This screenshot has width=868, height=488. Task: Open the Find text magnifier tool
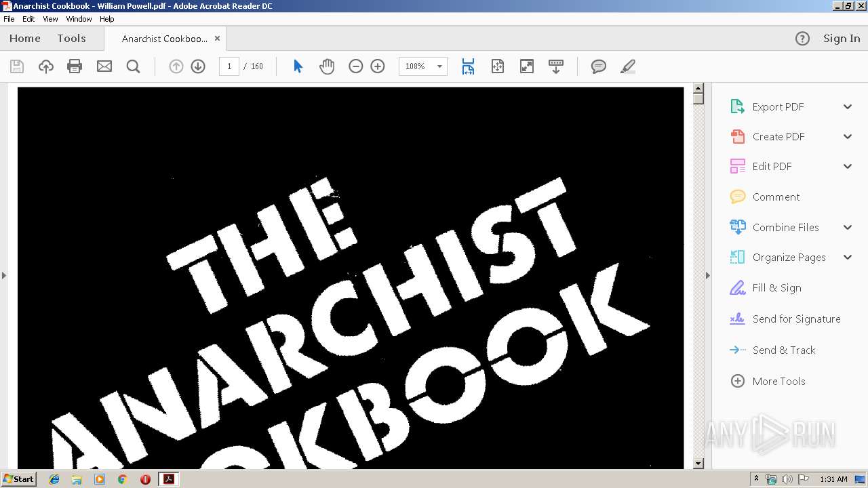(x=133, y=66)
